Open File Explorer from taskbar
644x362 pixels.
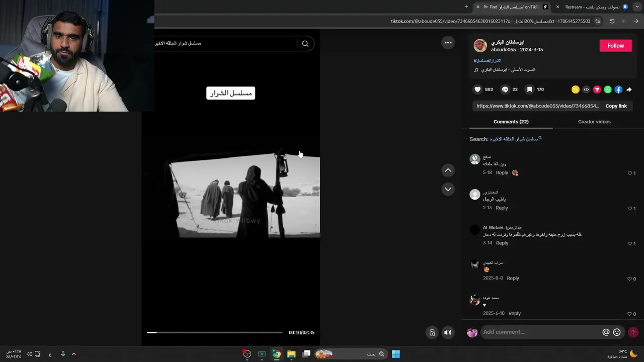(291, 354)
